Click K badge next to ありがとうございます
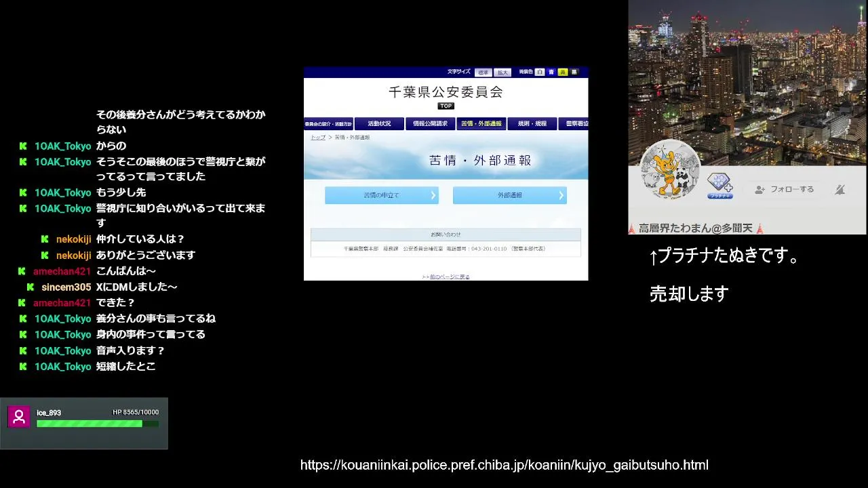 (x=45, y=256)
